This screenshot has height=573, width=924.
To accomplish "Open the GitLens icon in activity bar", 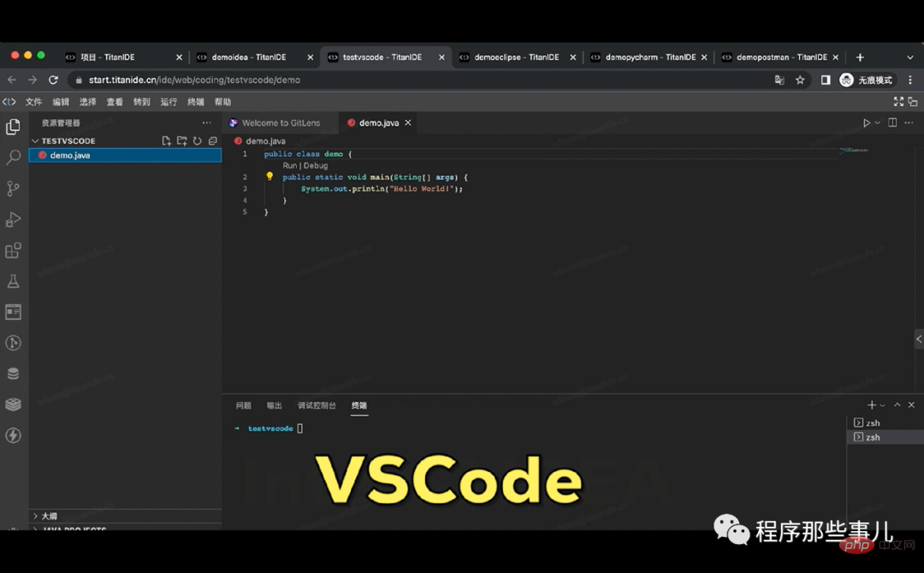I will point(13,343).
